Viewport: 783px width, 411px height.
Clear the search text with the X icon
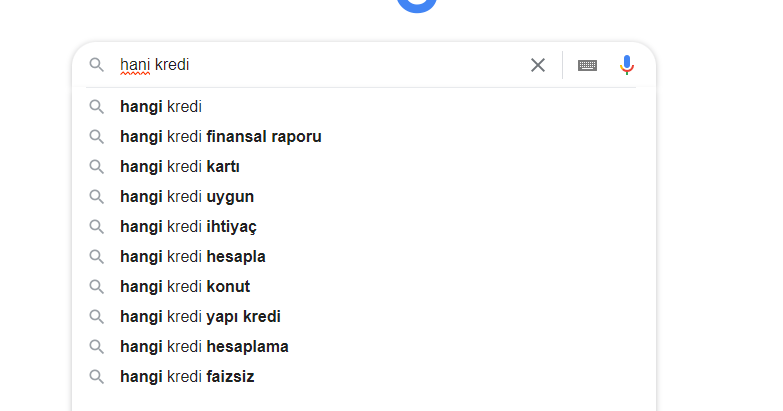tap(538, 65)
